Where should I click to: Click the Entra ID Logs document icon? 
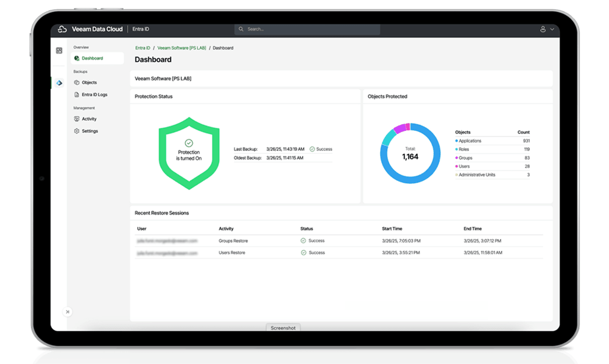pos(77,95)
